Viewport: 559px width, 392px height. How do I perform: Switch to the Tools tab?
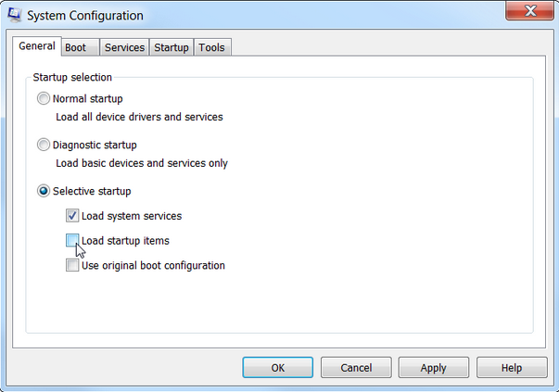(x=212, y=47)
